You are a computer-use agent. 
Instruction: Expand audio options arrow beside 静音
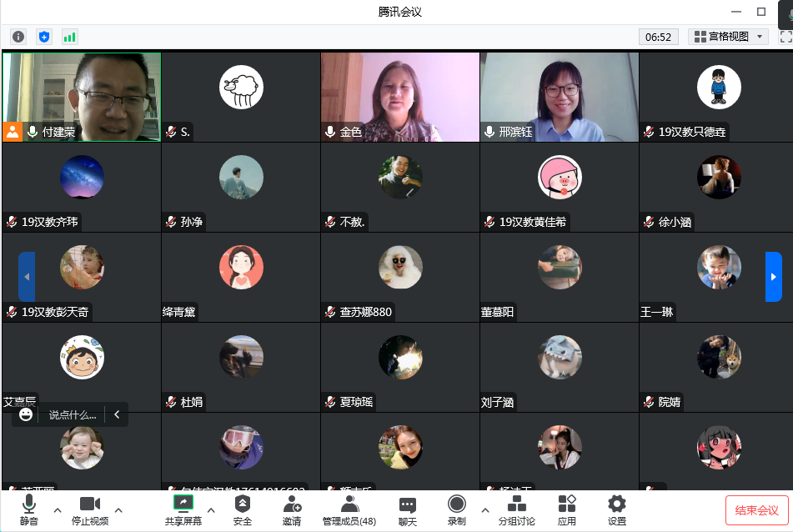click(58, 509)
